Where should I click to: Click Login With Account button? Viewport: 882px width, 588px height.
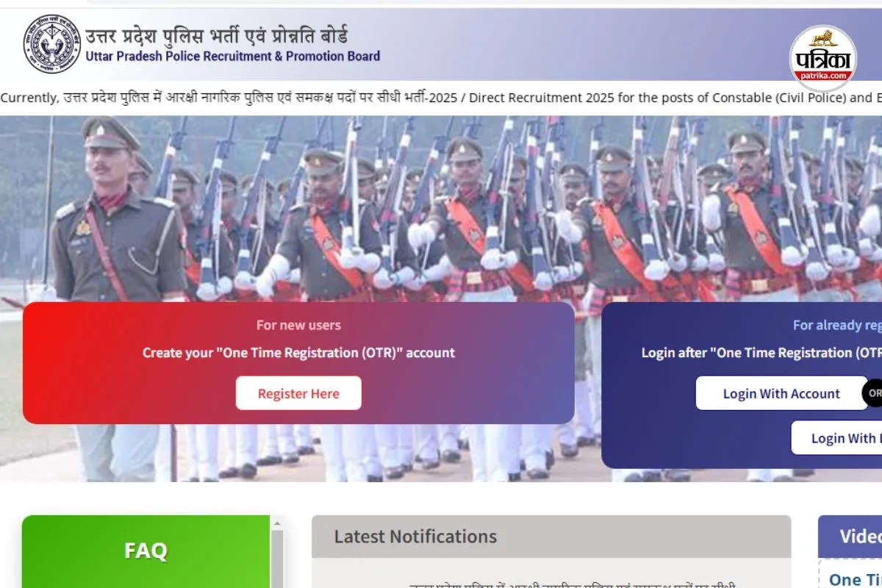(781, 393)
